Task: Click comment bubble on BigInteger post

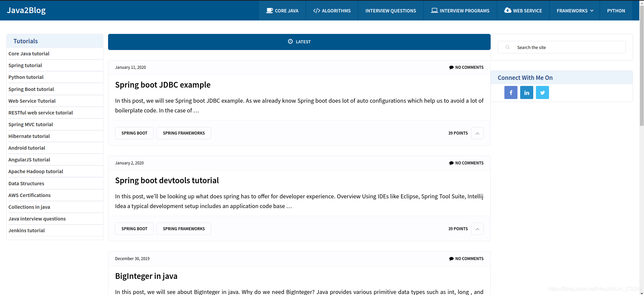Action: (x=451, y=259)
